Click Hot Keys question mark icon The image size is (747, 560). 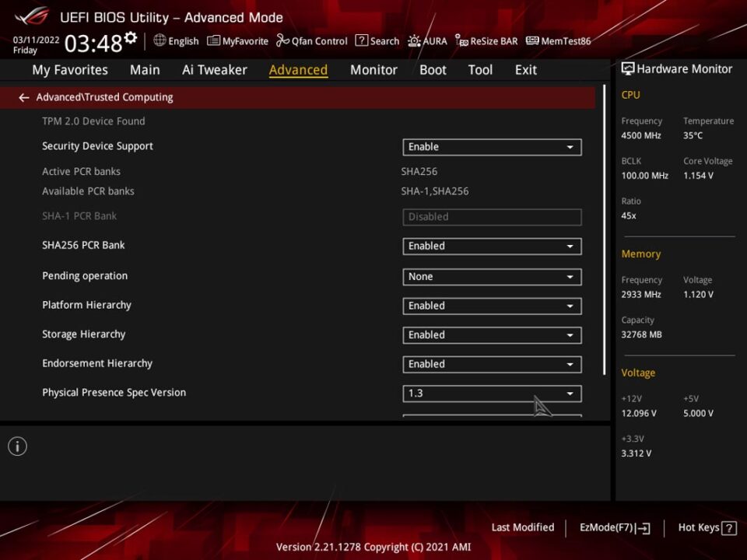click(729, 528)
